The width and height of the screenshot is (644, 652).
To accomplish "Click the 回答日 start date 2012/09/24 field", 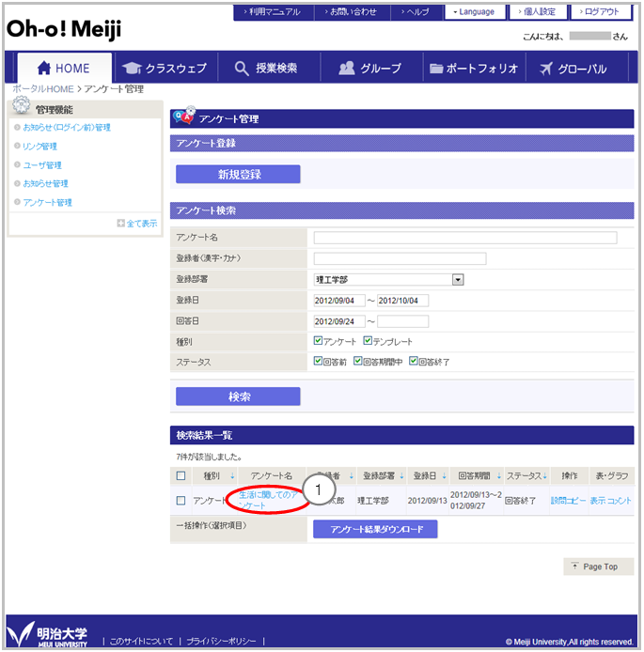I will [x=339, y=321].
